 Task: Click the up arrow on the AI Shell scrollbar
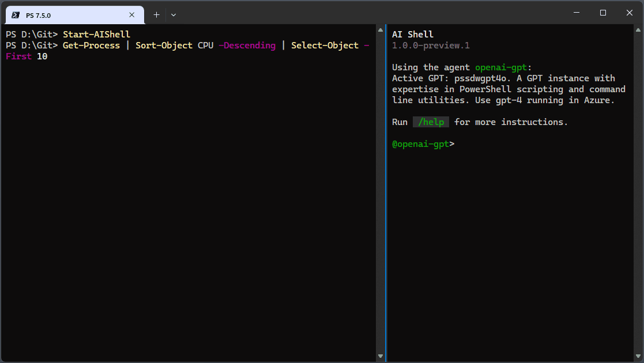(x=638, y=29)
